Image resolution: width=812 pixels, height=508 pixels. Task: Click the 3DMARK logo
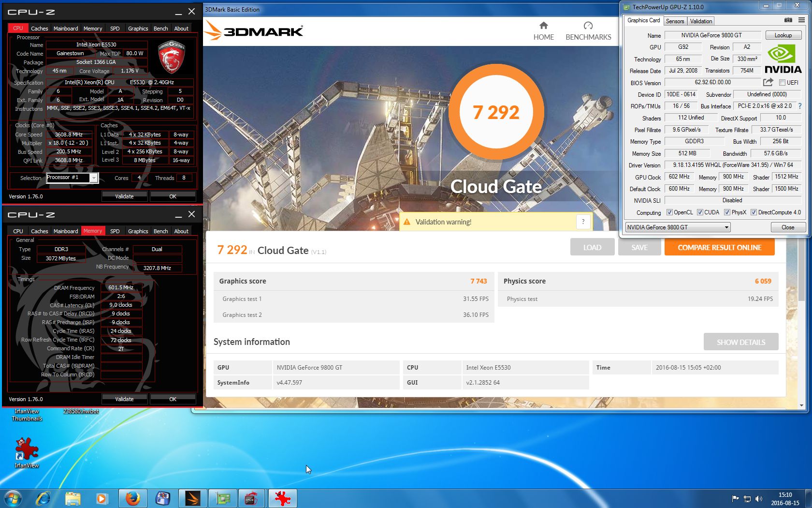pos(255,31)
